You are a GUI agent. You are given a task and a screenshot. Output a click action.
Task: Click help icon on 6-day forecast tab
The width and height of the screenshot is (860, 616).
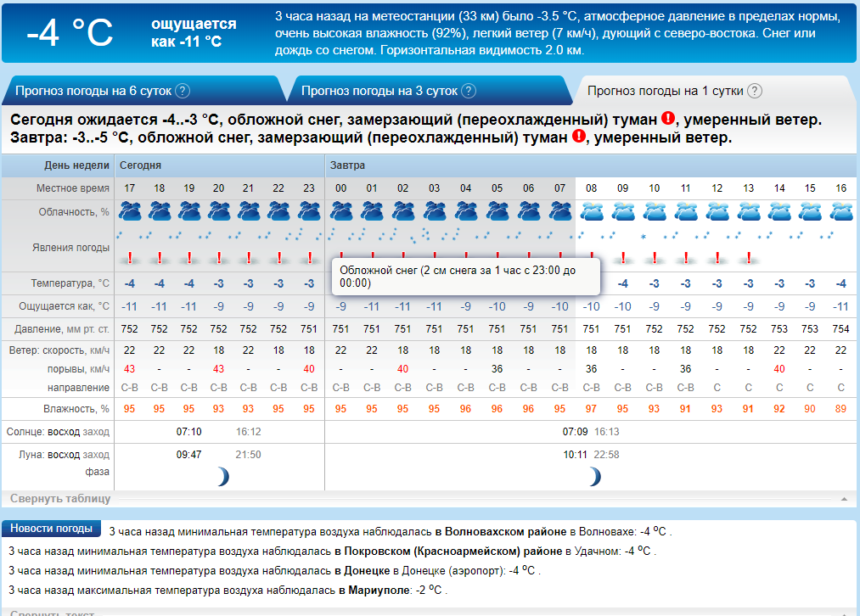coord(183,91)
